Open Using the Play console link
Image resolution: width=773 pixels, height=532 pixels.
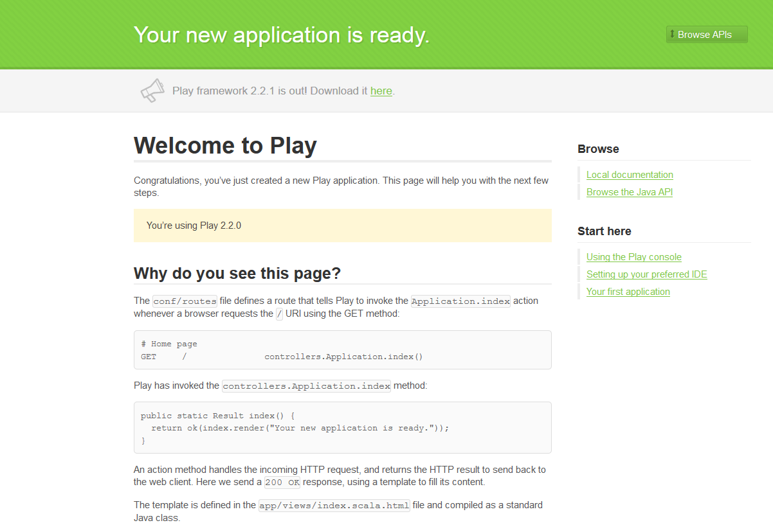[x=634, y=257]
